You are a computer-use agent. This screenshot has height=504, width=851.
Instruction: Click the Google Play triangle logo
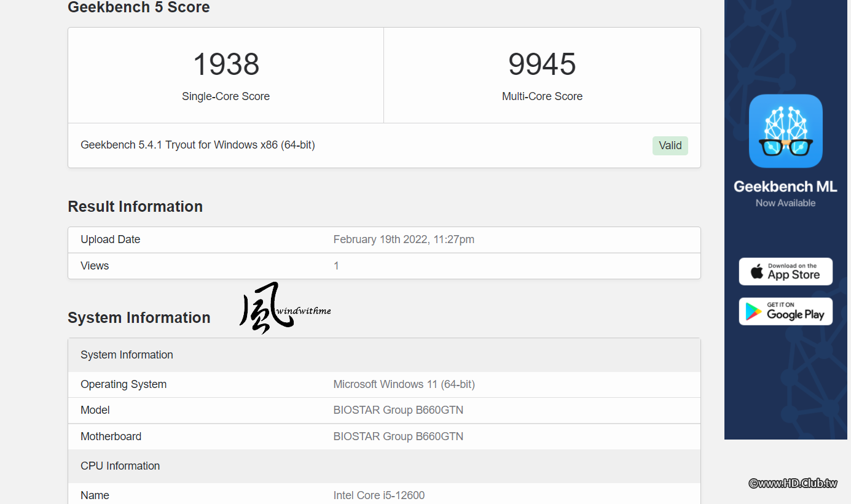753,312
